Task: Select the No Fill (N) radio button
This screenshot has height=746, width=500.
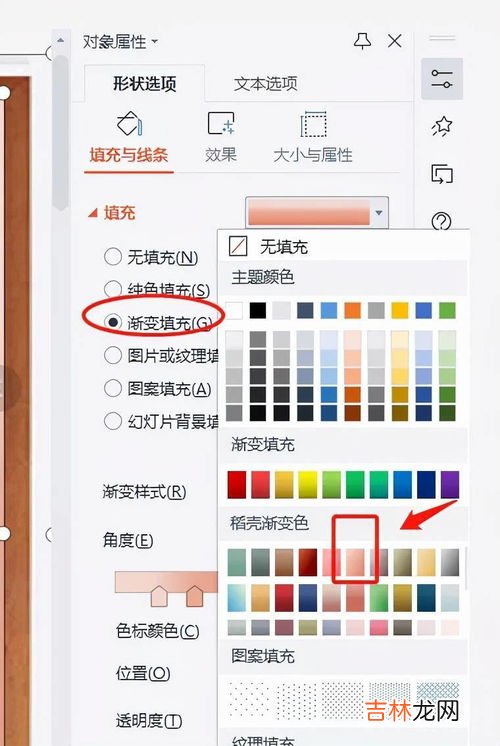Action: point(113,256)
